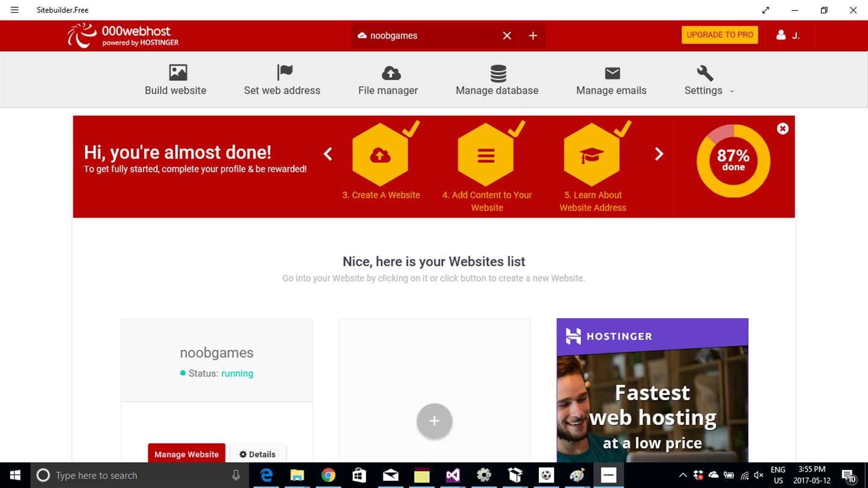Click the Wi-Fi network tray icon

(744, 475)
